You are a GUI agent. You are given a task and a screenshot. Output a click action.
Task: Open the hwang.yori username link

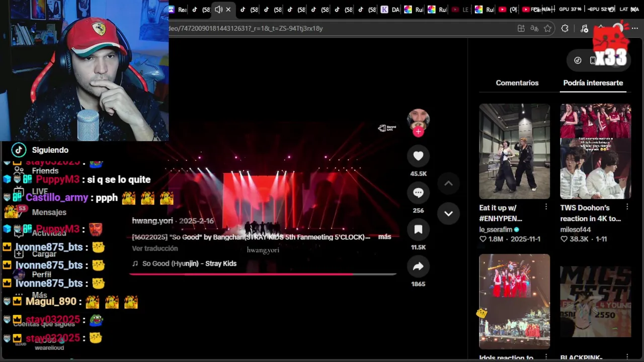pos(152,221)
